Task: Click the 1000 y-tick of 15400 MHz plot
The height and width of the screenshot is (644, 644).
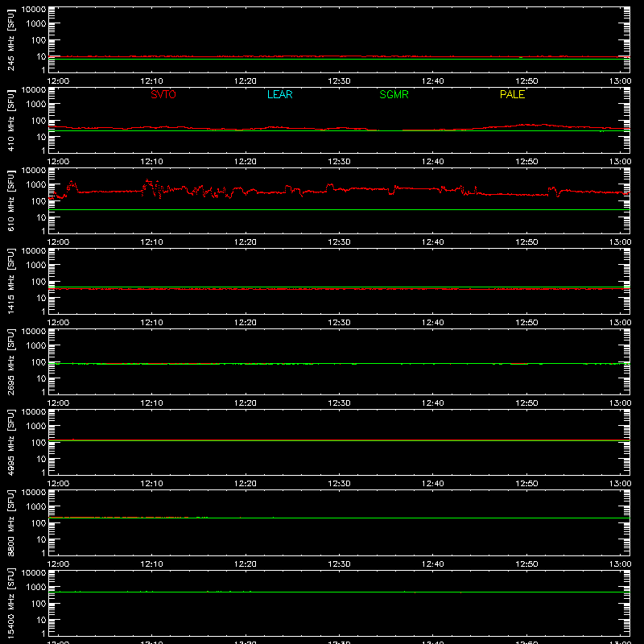Action: [x=36, y=588]
